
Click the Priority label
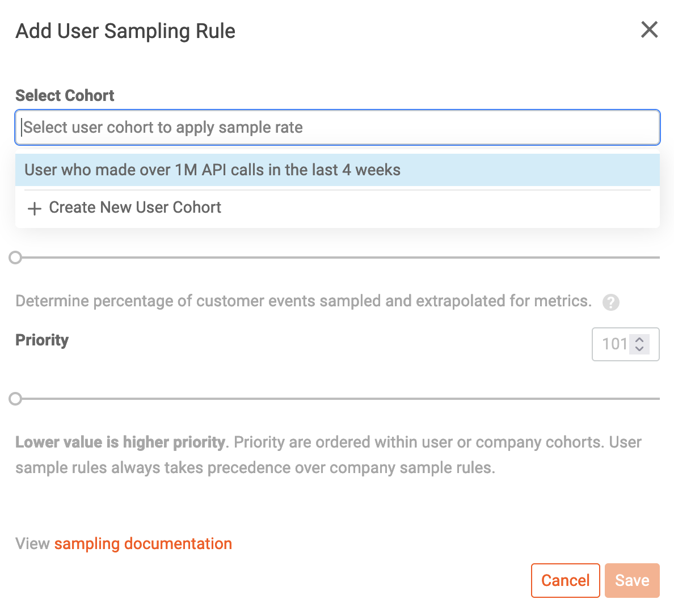[x=41, y=340]
